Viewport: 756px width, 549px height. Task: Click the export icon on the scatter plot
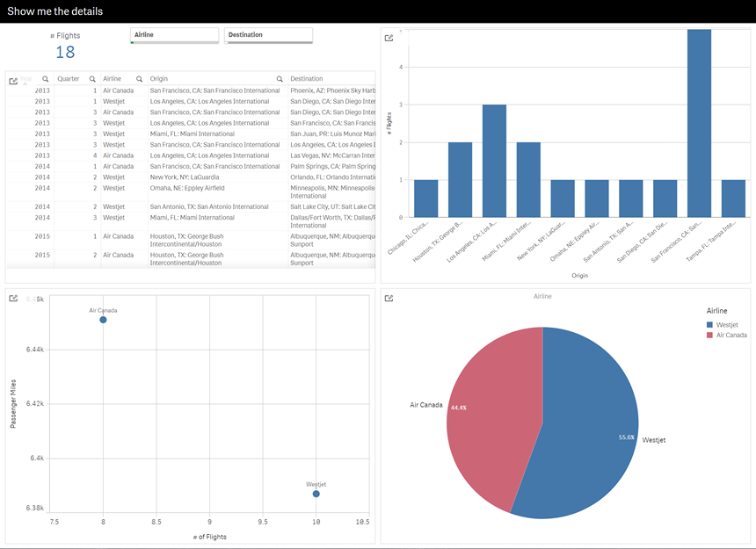[13, 299]
